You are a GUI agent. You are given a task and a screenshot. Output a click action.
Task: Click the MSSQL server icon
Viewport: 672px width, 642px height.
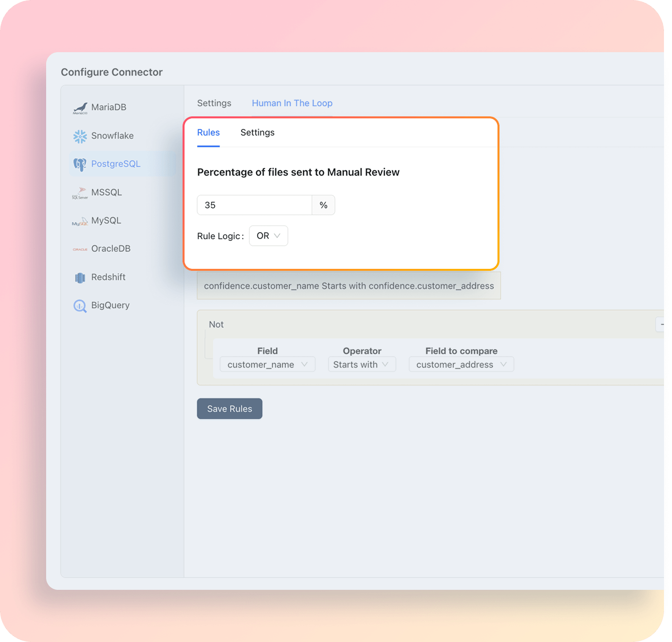click(x=80, y=193)
